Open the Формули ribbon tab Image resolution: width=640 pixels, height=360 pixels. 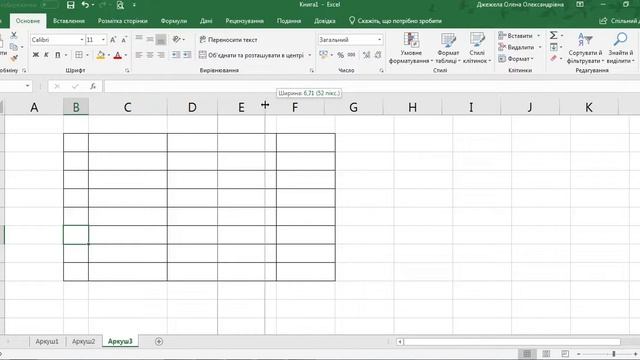(x=173, y=21)
